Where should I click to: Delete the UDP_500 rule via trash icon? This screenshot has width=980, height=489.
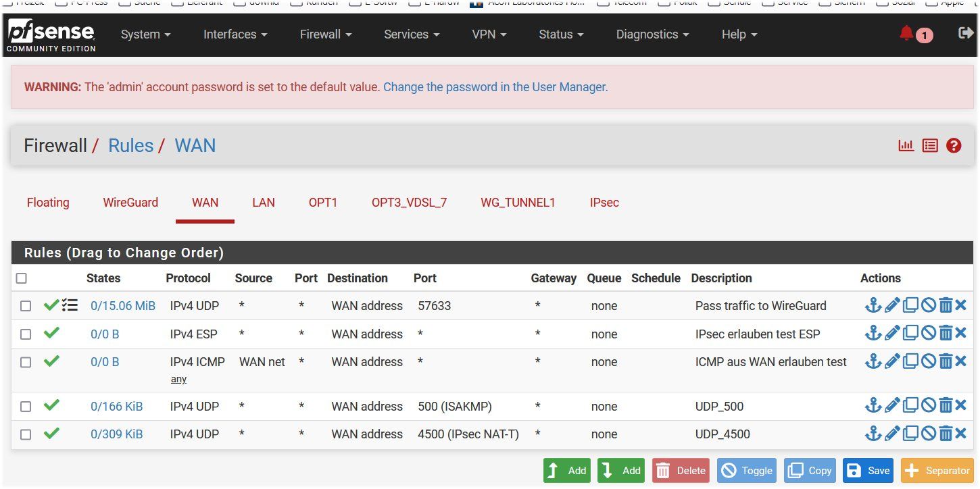click(946, 405)
